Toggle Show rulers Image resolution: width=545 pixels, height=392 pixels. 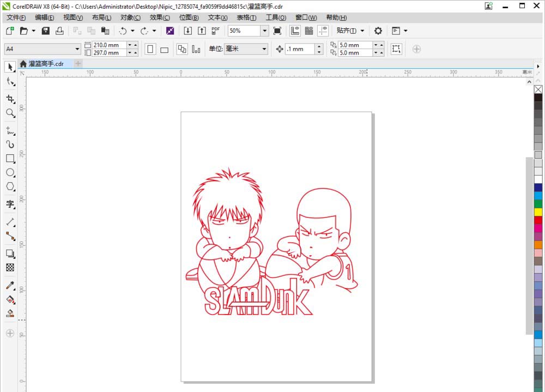point(295,31)
